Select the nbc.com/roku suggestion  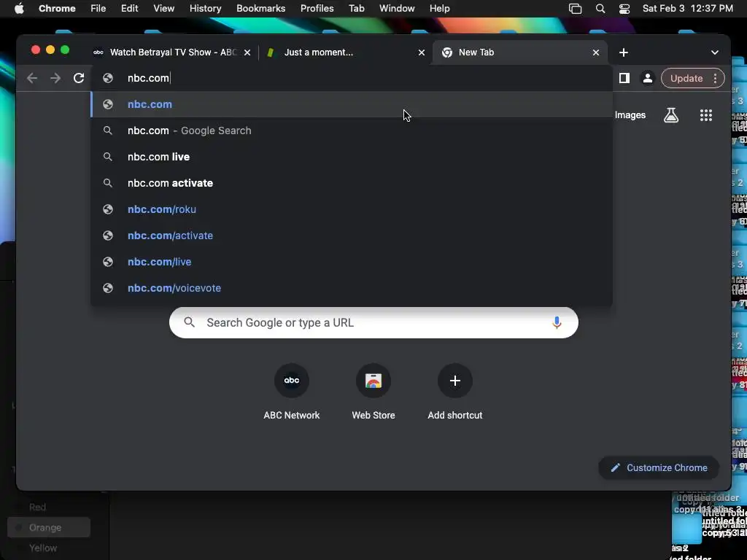pos(352,209)
